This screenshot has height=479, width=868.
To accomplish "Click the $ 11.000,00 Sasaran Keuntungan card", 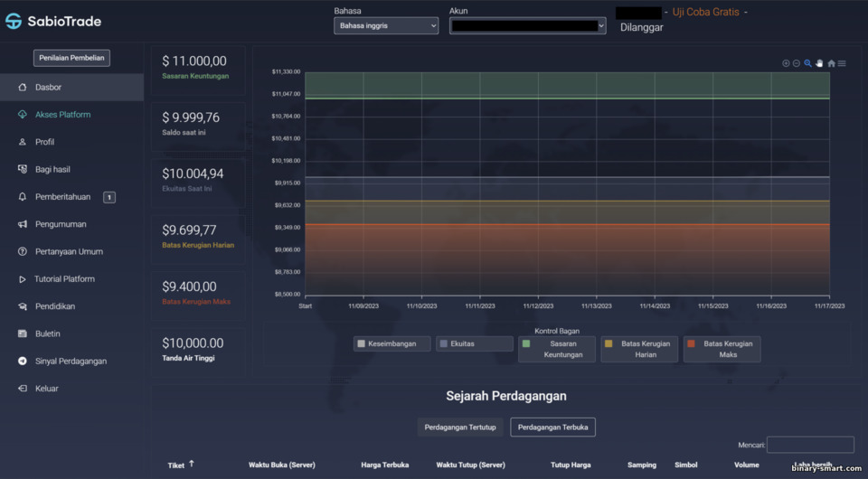I will pos(198,70).
